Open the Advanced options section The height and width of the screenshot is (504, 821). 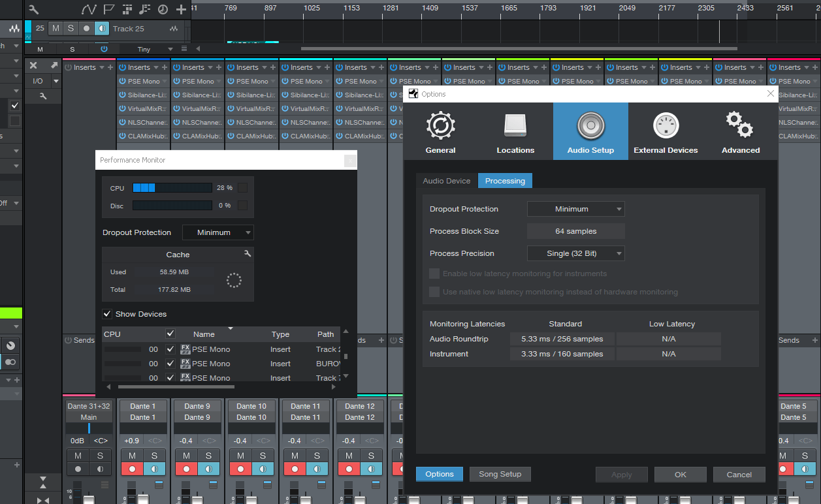(x=741, y=131)
